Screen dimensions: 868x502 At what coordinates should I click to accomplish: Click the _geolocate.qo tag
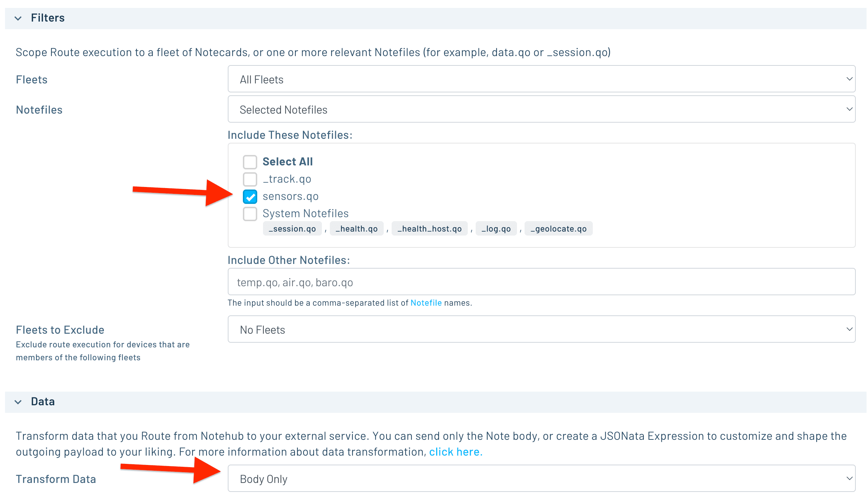point(558,229)
